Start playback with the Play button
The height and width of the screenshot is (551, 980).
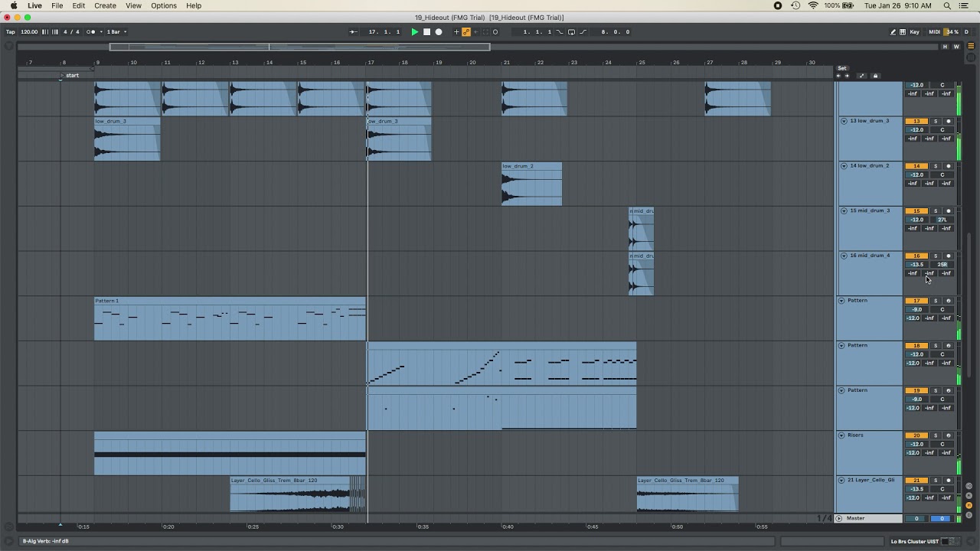[x=415, y=32]
